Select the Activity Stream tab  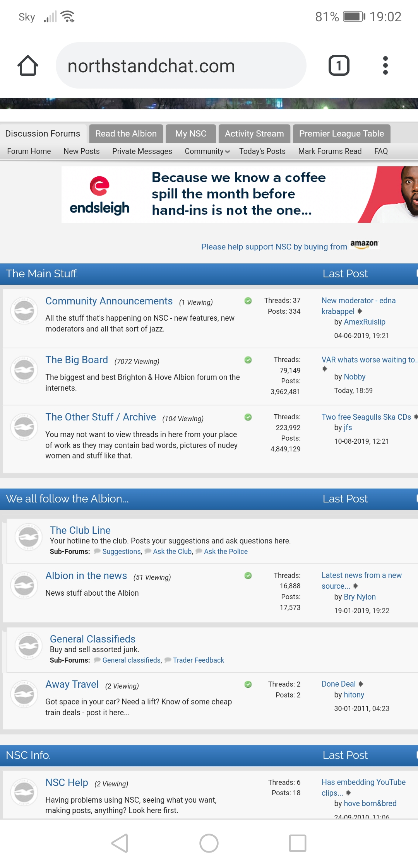coord(254,133)
